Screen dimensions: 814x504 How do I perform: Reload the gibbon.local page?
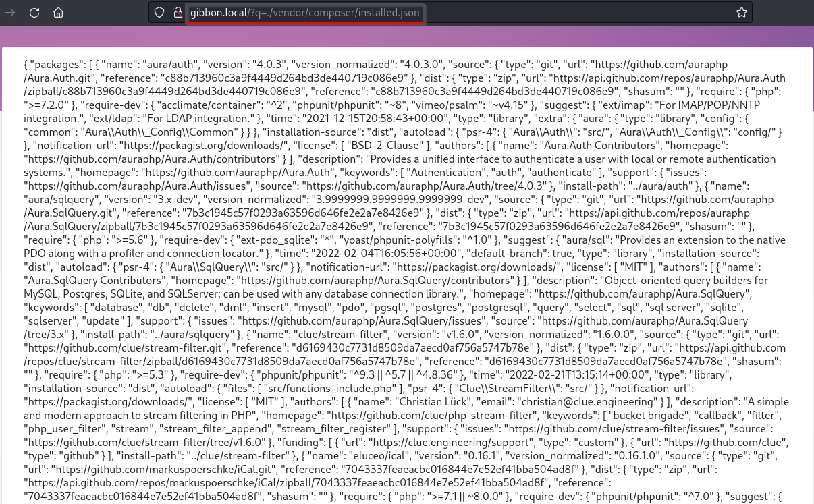[34, 12]
